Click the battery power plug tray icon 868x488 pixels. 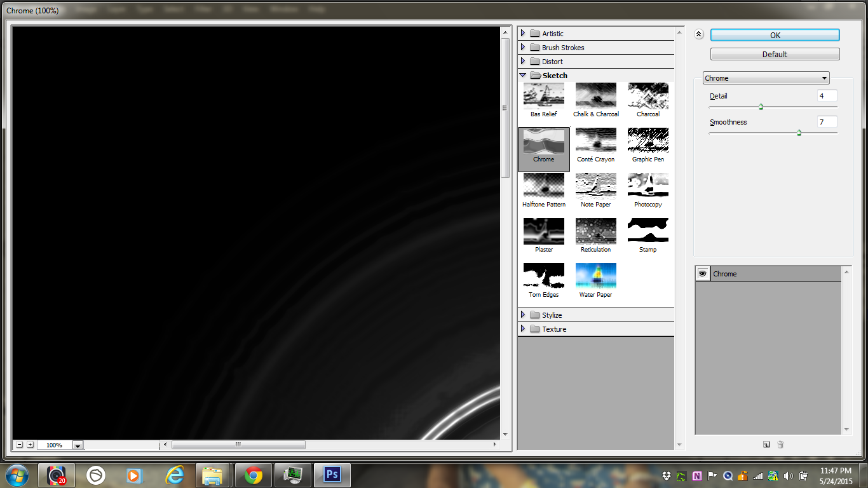(x=803, y=475)
